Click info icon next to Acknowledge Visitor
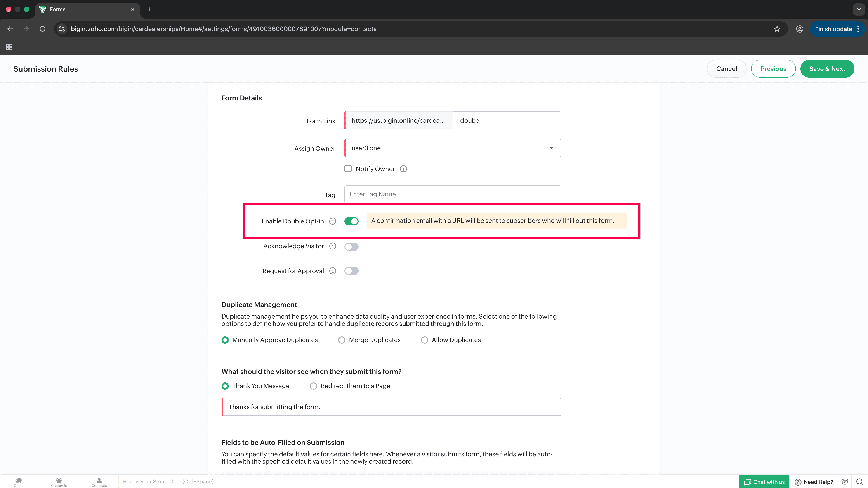Image resolution: width=868 pixels, height=488 pixels. [x=333, y=246]
